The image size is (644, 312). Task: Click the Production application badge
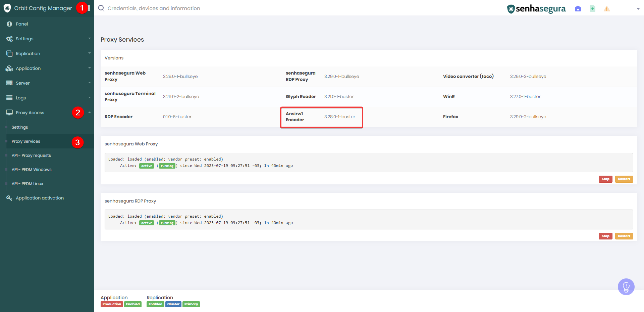tap(112, 304)
